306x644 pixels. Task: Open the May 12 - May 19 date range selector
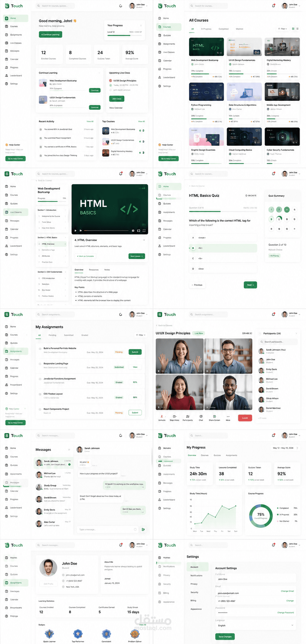point(285,448)
